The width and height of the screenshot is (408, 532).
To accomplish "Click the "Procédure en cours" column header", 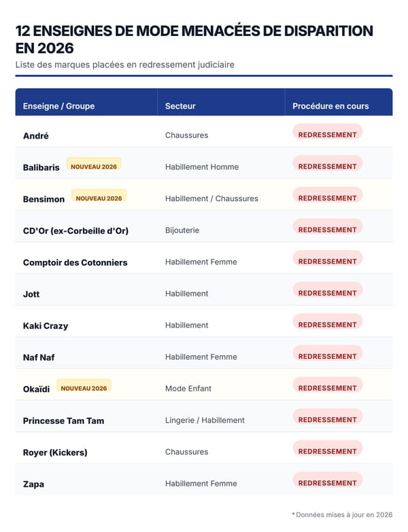I will coord(330,106).
